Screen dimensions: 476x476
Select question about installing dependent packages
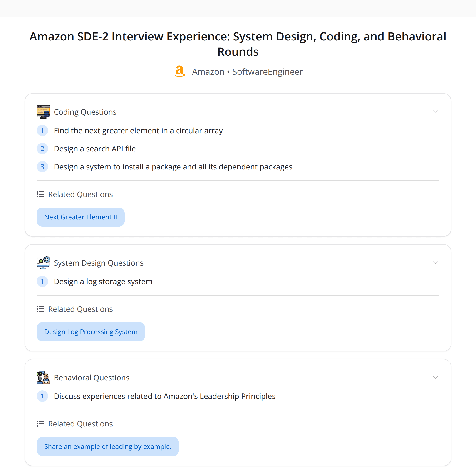173,167
